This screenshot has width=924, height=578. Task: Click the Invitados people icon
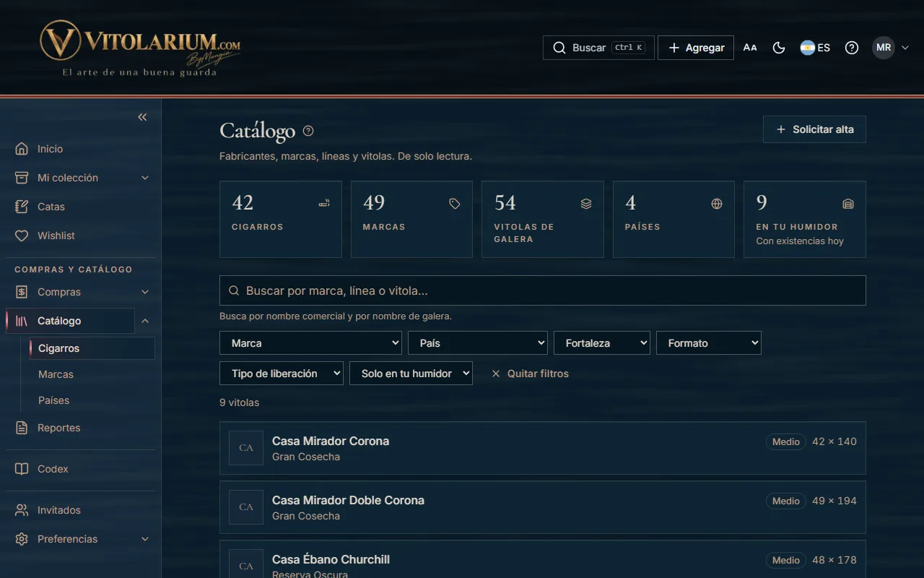point(22,510)
